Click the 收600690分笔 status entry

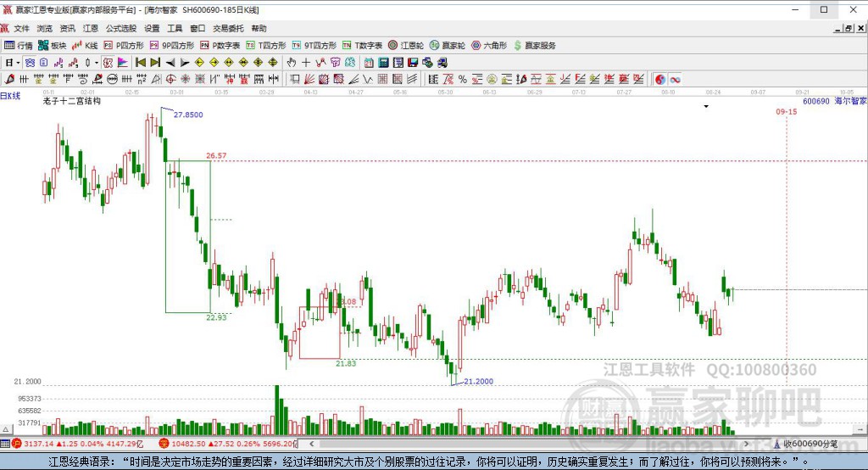pos(805,444)
